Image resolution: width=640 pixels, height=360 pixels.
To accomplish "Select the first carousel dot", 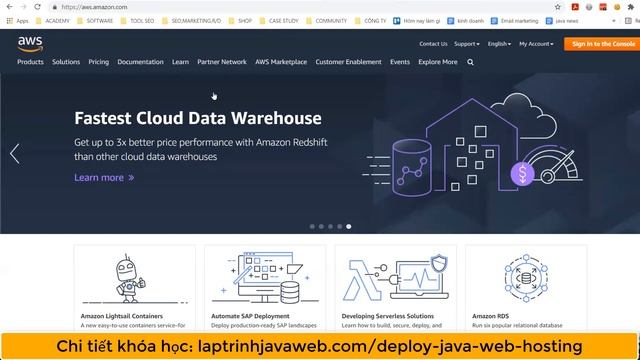I will pyautogui.click(x=312, y=227).
